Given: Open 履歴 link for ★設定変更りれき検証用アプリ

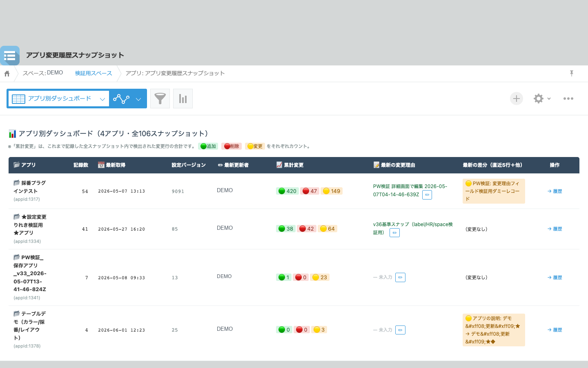Looking at the screenshot, I should tap(555, 229).
